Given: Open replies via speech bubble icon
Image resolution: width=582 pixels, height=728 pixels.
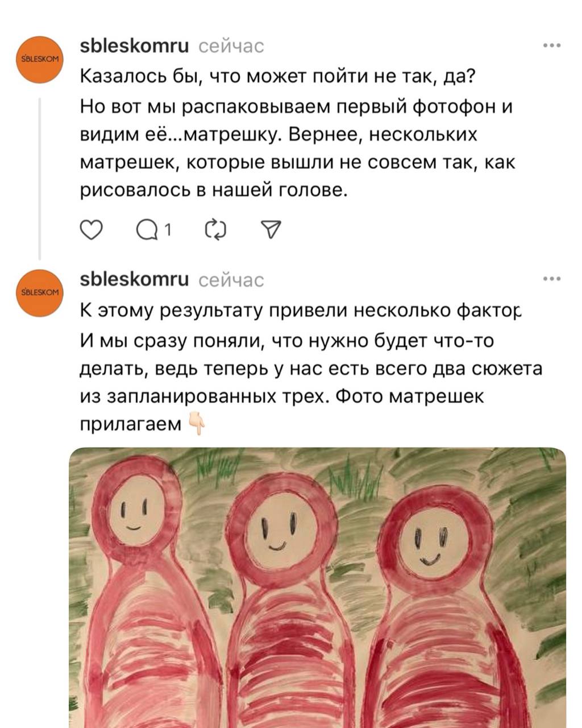Looking at the screenshot, I should [148, 230].
